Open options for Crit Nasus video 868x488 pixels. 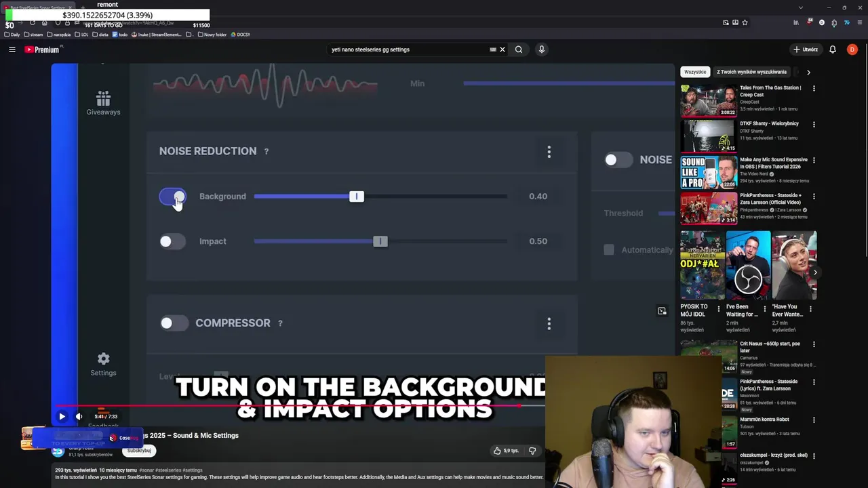(814, 344)
